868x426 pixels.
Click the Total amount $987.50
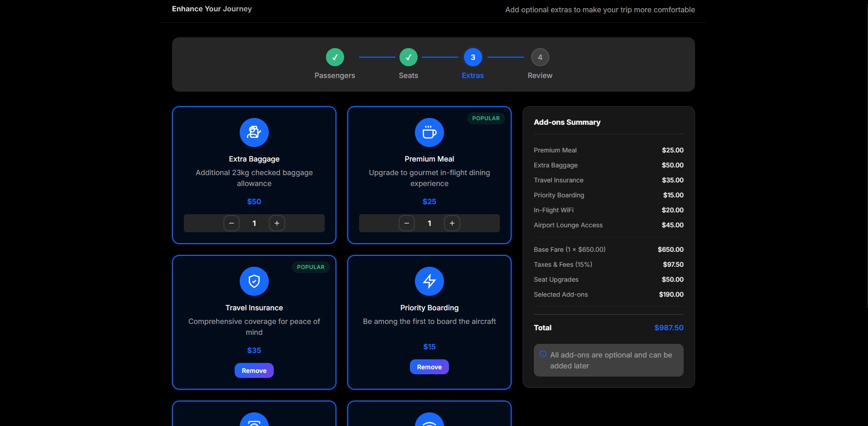(668, 328)
